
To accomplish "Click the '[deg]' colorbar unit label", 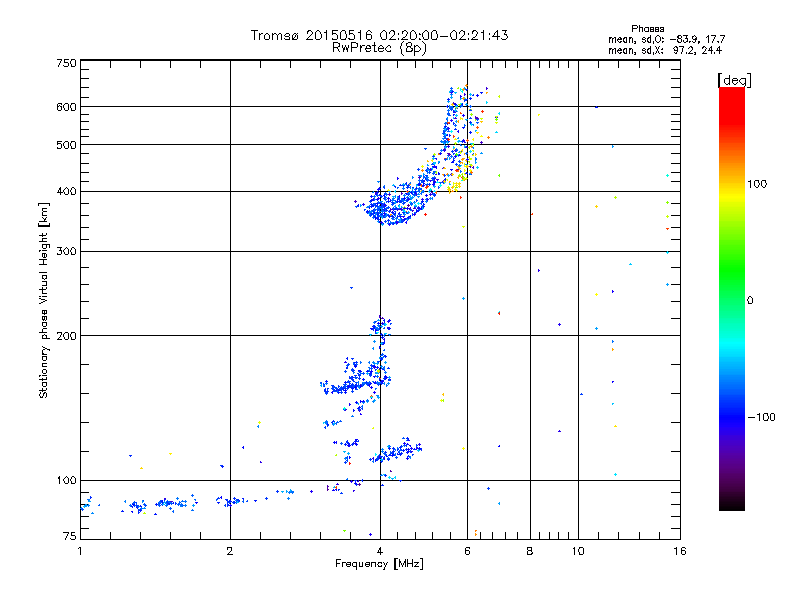I will tap(734, 80).
